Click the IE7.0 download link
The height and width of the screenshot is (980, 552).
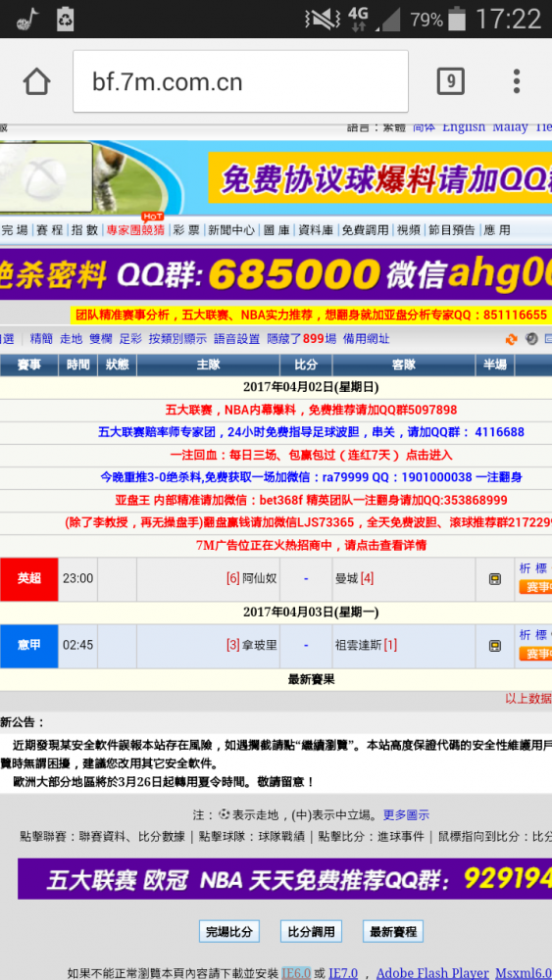click(x=343, y=972)
